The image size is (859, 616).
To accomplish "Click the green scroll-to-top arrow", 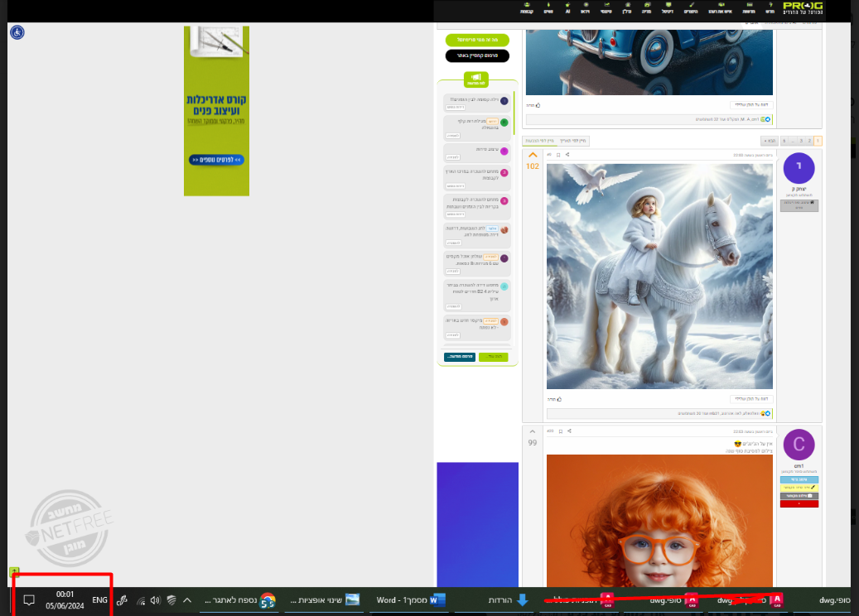I will [x=14, y=571].
